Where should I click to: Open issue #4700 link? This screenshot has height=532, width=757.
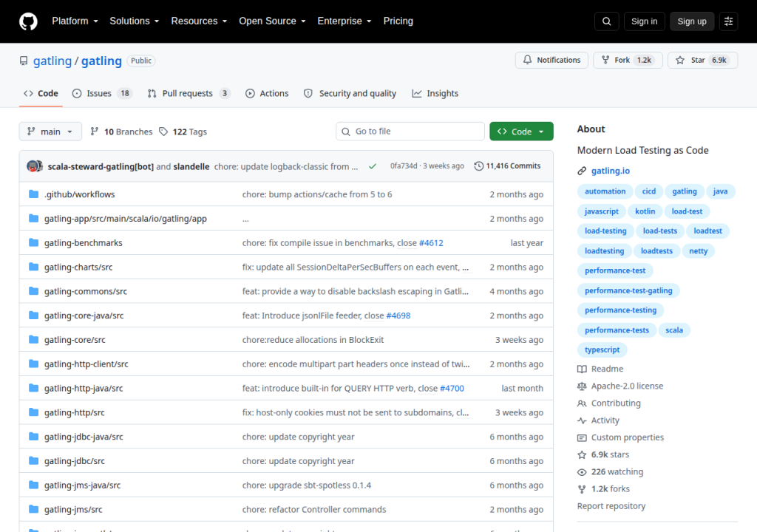point(452,388)
